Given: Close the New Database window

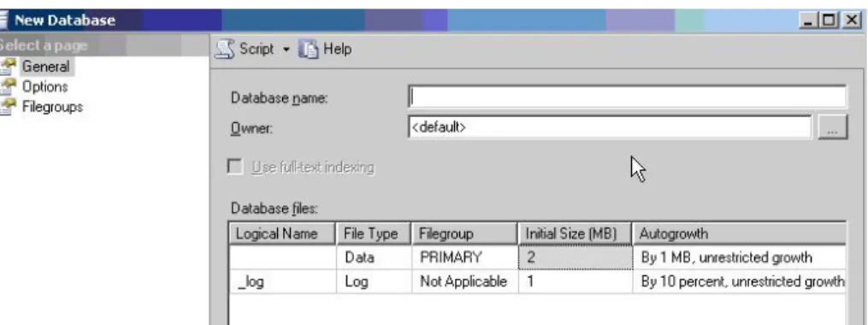Looking at the screenshot, I should (x=851, y=21).
